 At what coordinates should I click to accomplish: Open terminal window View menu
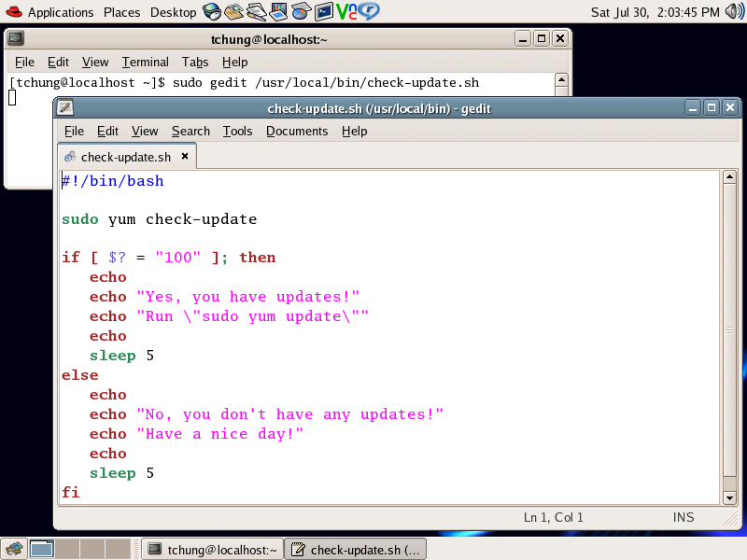coord(95,62)
